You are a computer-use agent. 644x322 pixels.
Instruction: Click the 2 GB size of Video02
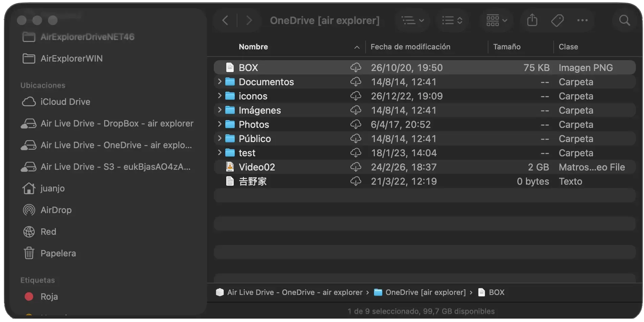click(x=538, y=167)
